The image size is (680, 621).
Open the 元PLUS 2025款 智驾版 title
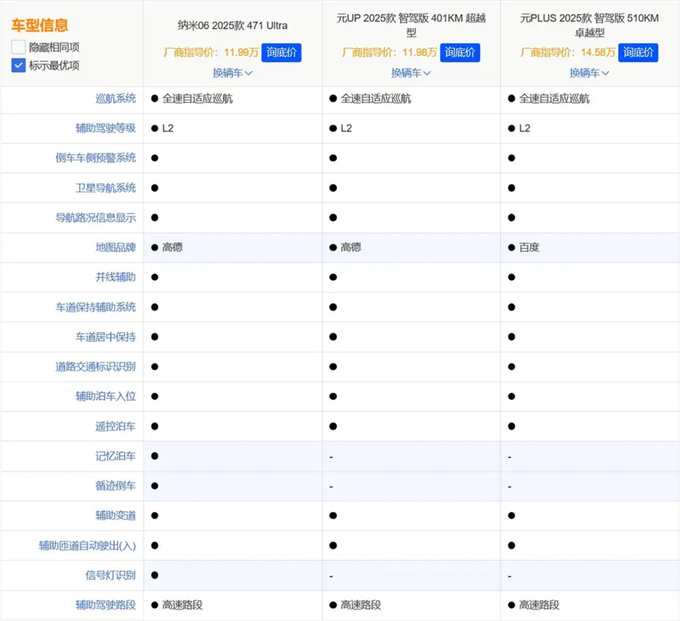click(x=589, y=25)
